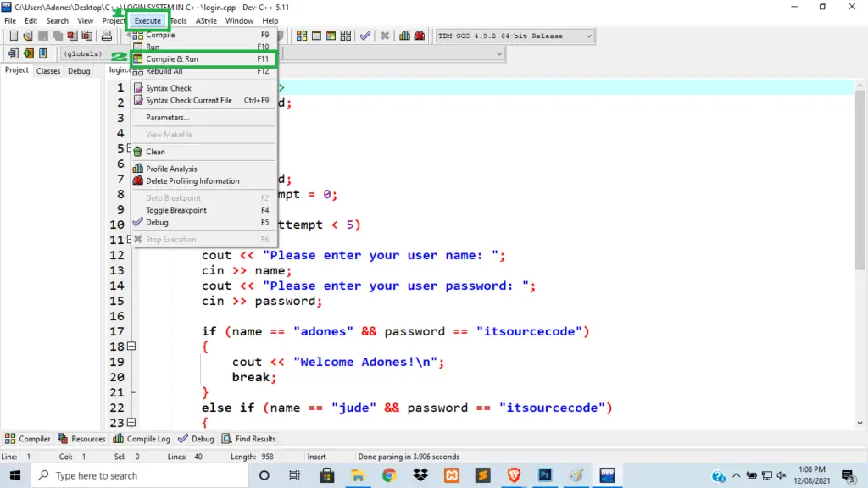This screenshot has width=868, height=488.
Task: Switch to the Debug side panel tab
Action: pos(79,71)
